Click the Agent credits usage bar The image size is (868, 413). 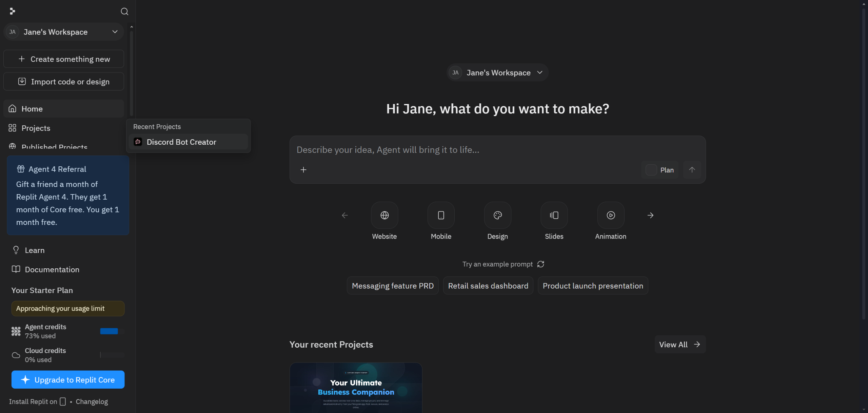tap(112, 331)
